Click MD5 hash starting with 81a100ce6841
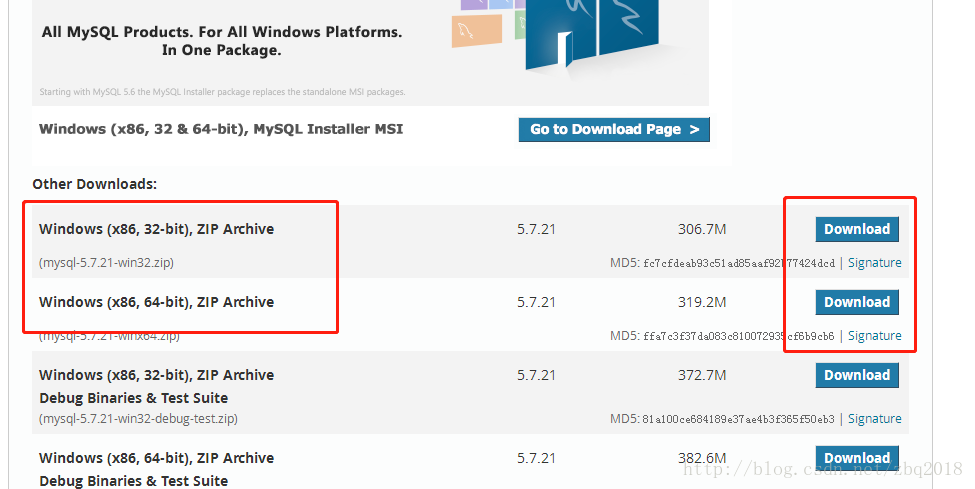This screenshot has width=975, height=489. [739, 419]
